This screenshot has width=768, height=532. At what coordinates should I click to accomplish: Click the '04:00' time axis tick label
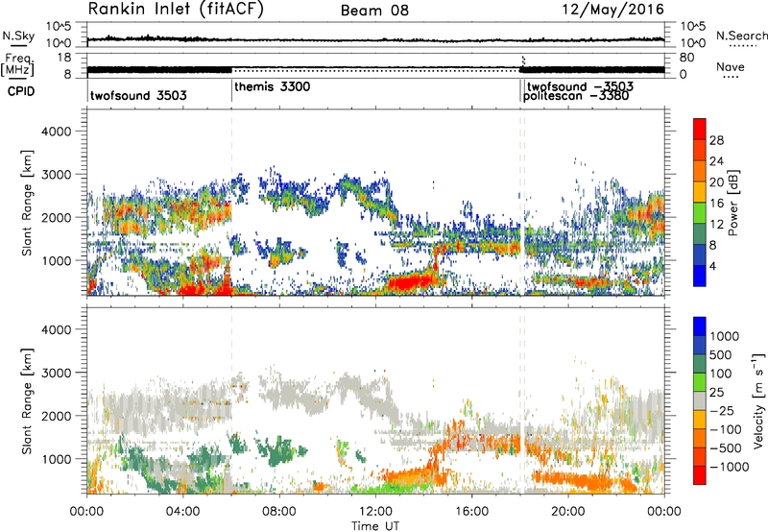pos(183,512)
